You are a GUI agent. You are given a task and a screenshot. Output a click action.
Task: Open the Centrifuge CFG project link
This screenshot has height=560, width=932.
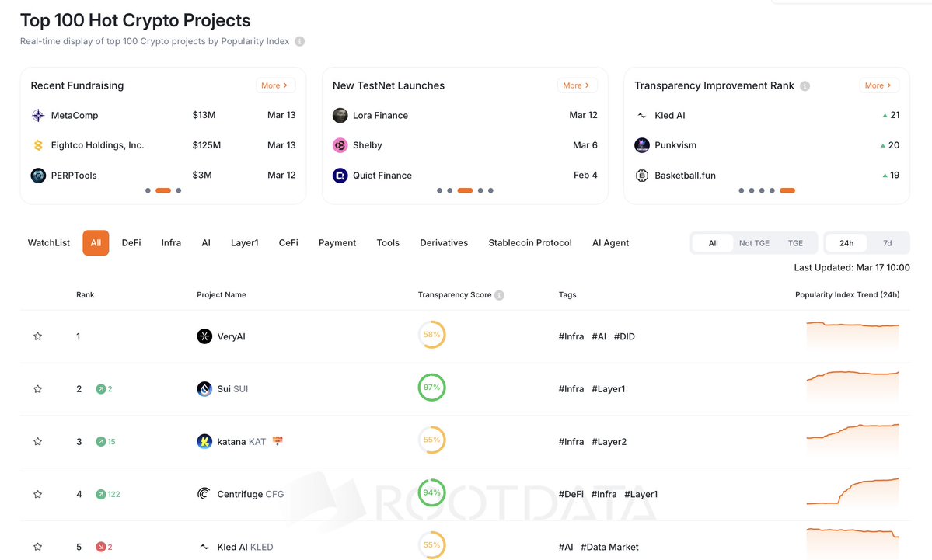[x=250, y=494]
